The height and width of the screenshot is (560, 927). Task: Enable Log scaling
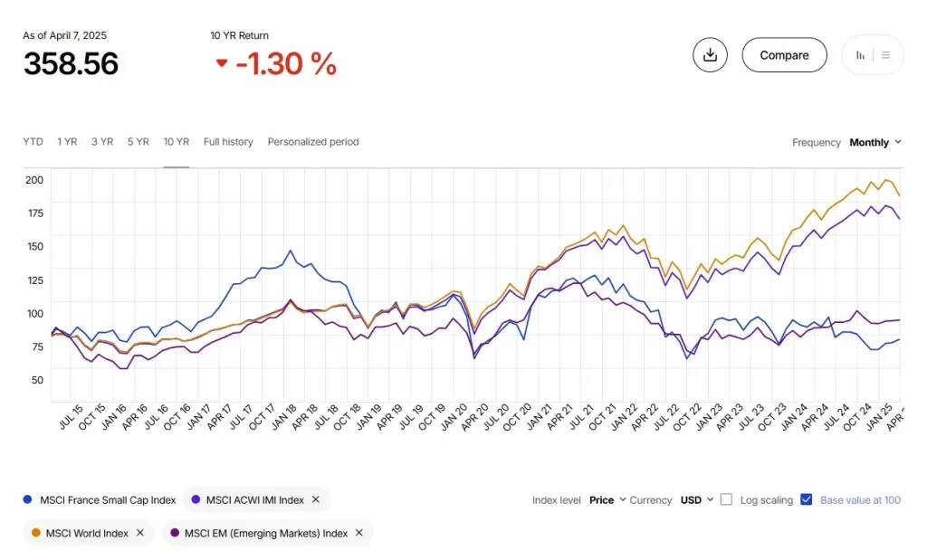pyautogui.click(x=726, y=499)
